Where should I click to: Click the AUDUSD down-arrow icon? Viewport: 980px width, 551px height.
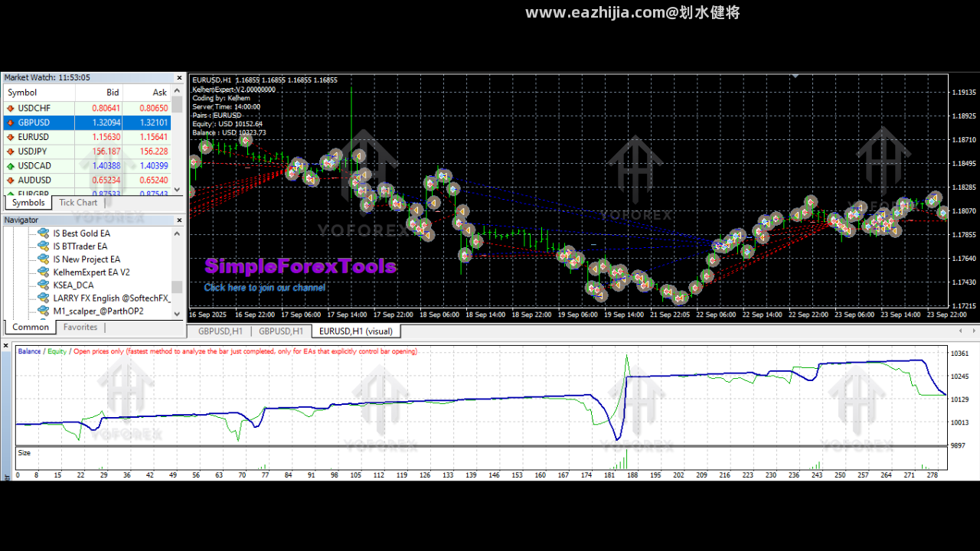pos(11,181)
